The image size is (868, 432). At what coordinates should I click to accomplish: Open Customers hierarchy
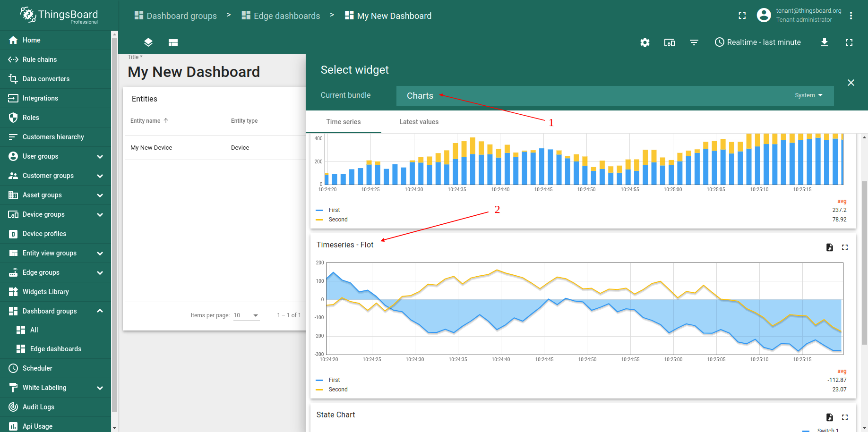(x=55, y=137)
